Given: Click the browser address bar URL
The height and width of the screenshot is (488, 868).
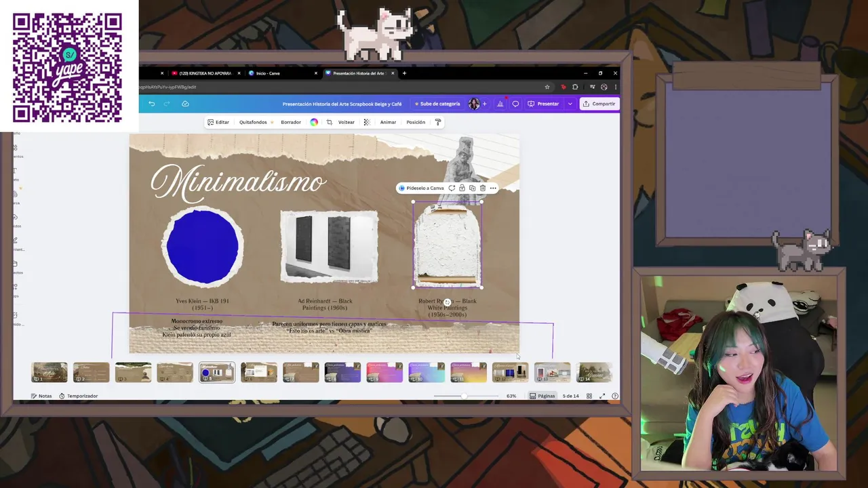Looking at the screenshot, I should click(167, 87).
